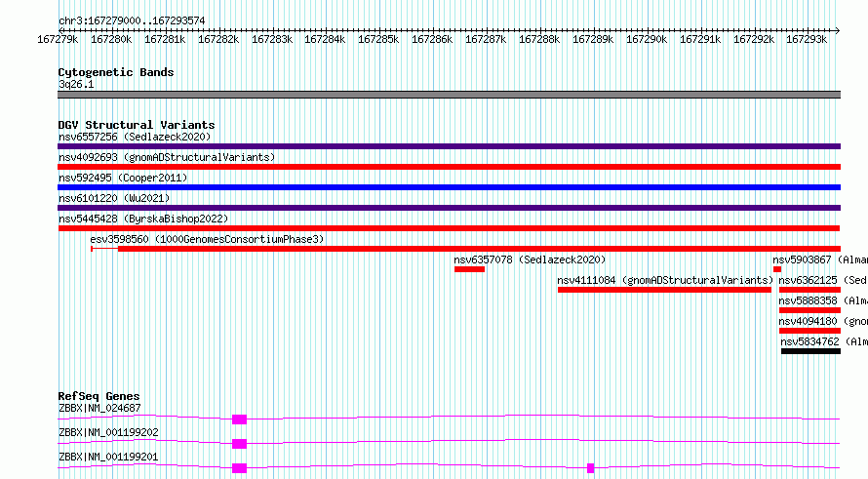Click the chr3:167279000..167293574 region label
This screenshot has height=479, width=868.
[x=132, y=20]
